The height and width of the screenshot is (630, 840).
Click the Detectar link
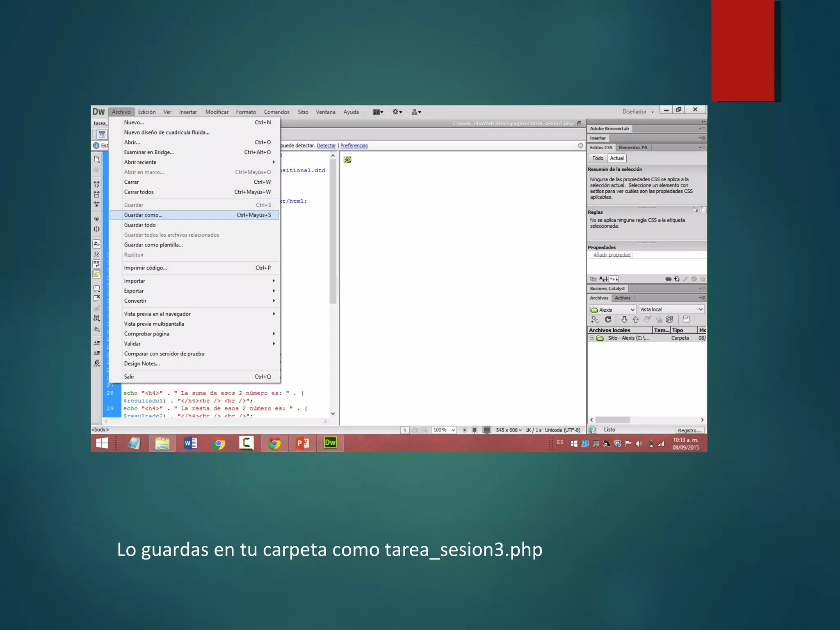pyautogui.click(x=326, y=146)
